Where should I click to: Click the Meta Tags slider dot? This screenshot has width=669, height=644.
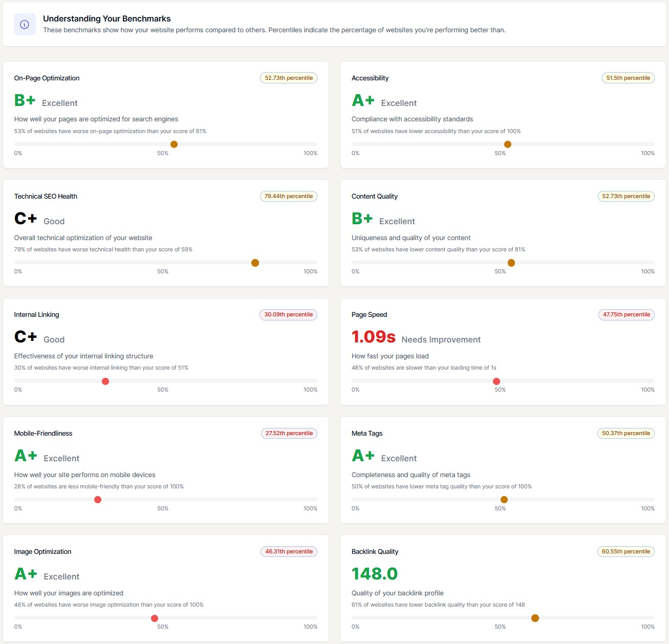point(504,500)
